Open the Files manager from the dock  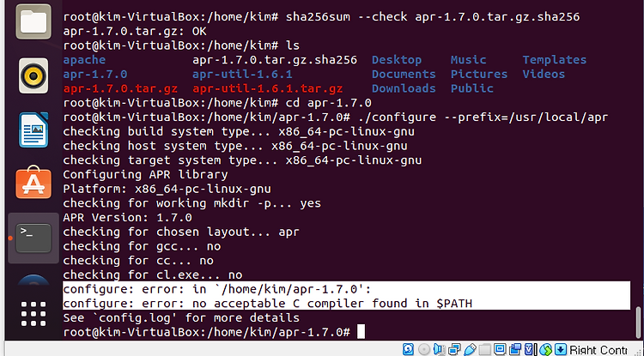coord(33,21)
